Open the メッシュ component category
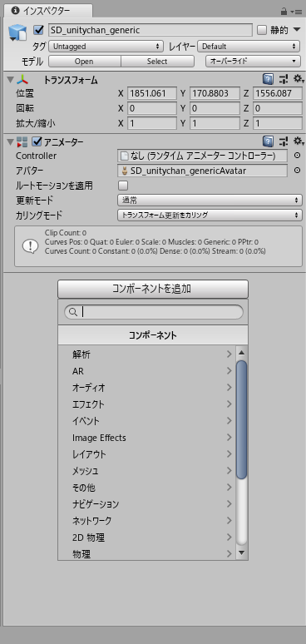The height and width of the screenshot is (644, 306). coord(147,471)
